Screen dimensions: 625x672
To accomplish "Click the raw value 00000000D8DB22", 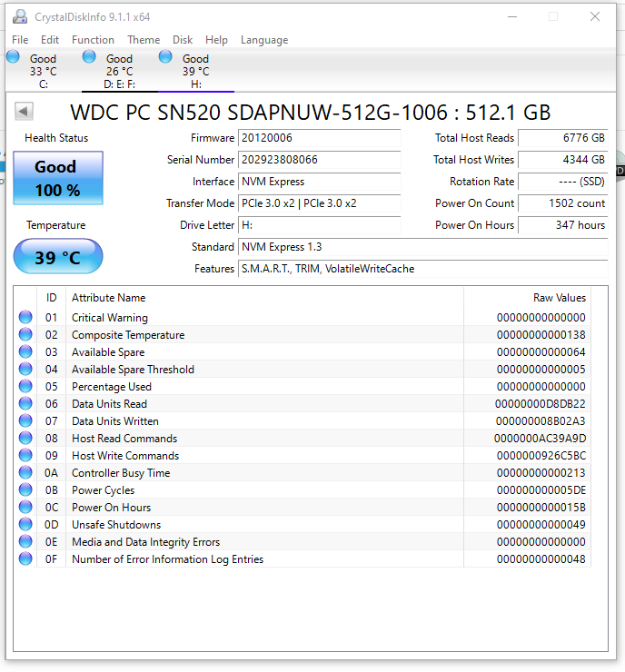I will click(541, 404).
